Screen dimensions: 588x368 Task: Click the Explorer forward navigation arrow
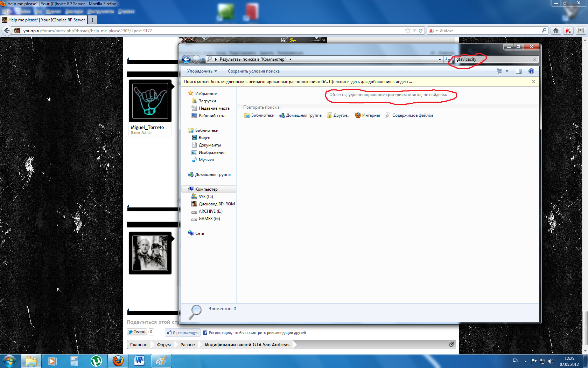tap(196, 60)
